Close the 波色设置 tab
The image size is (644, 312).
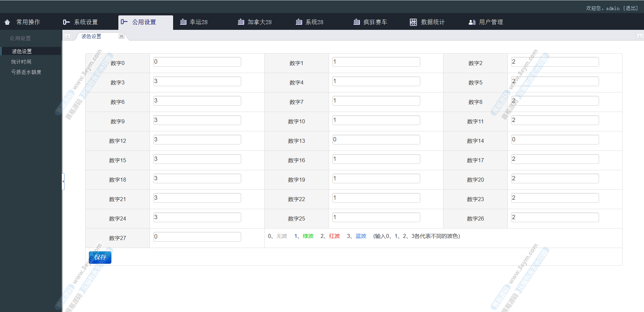coord(121,36)
